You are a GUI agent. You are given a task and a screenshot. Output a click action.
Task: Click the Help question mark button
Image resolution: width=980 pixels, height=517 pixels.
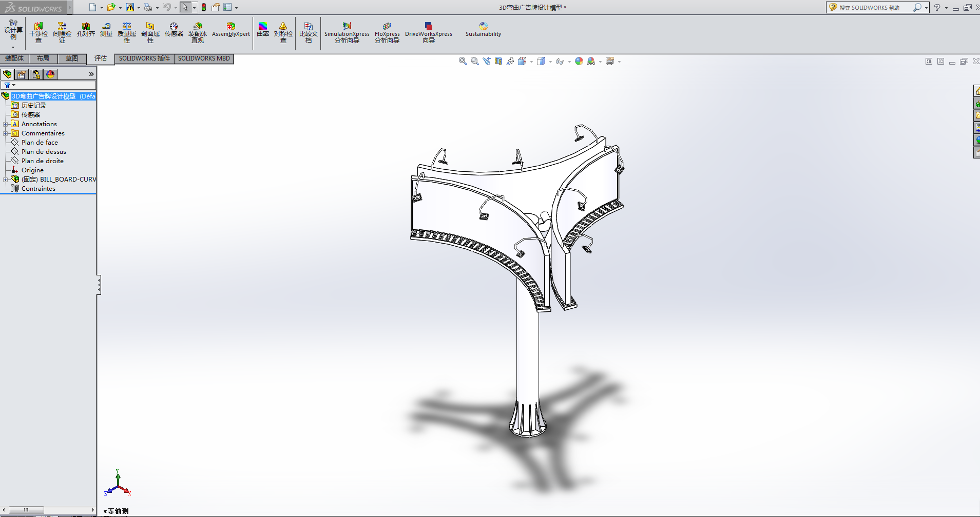tap(937, 7)
